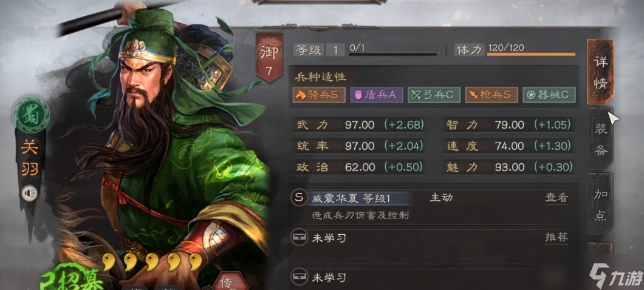Tap the green 蜀 faction emblem
Viewport: 644px width, 290px height.
click(x=31, y=113)
